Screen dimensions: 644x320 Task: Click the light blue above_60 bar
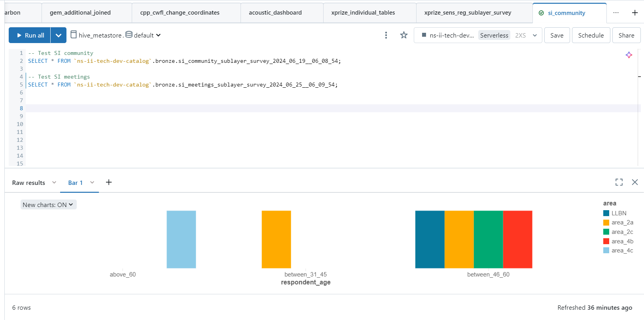181,239
